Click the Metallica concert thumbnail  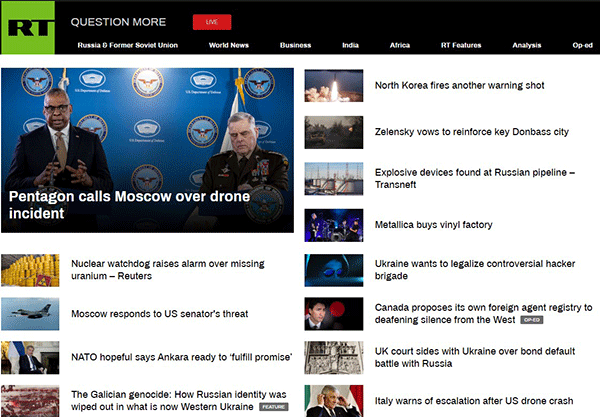coord(334,225)
